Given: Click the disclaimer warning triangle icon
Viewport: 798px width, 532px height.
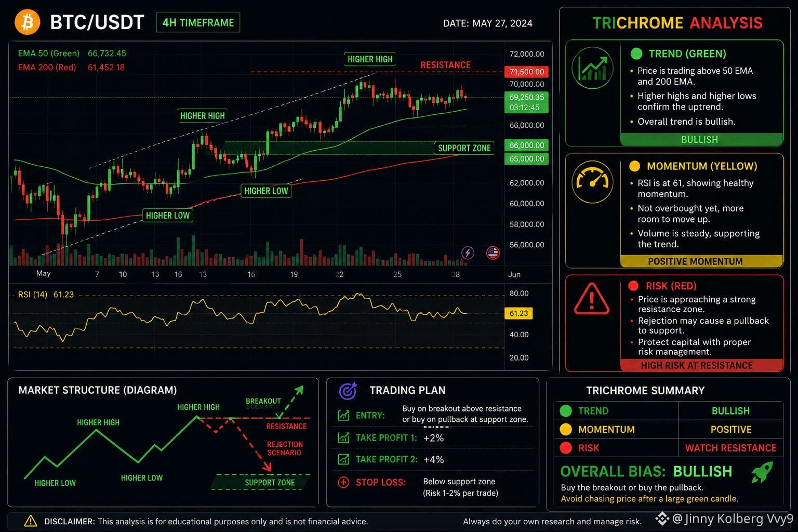Looking at the screenshot, I should point(31,521).
